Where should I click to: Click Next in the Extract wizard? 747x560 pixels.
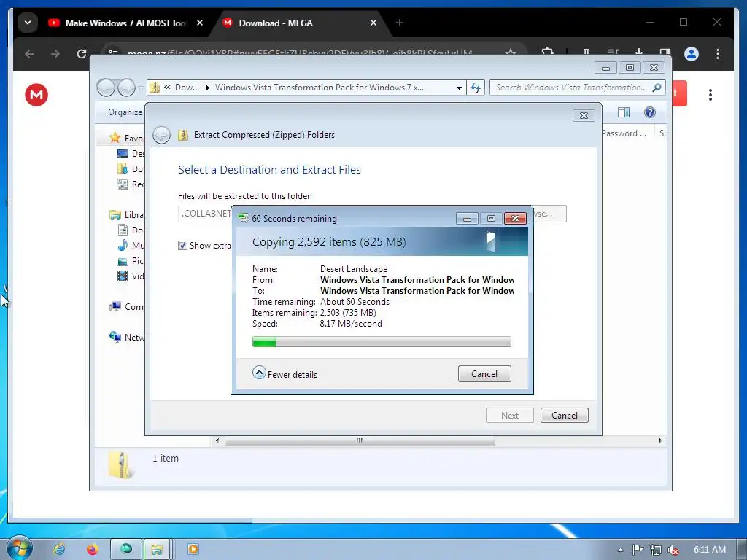[x=510, y=415]
